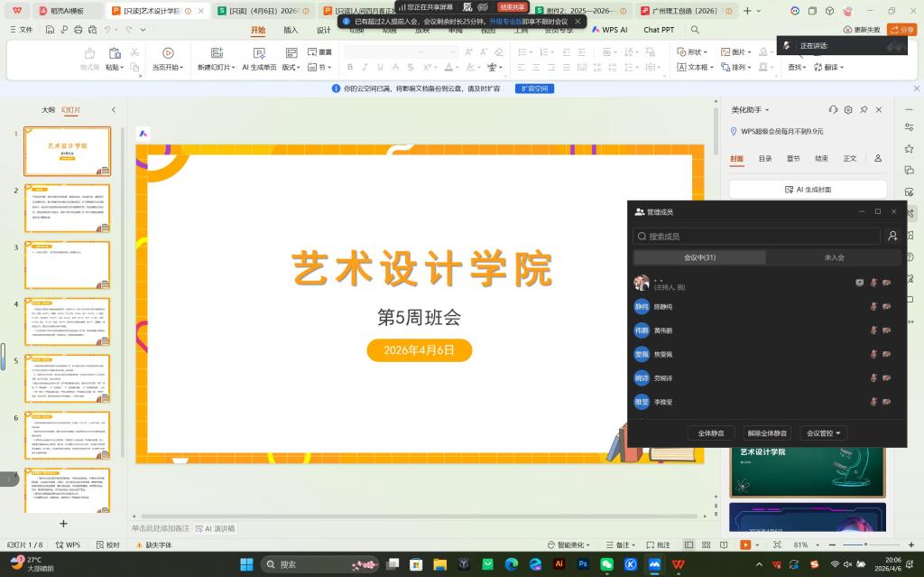Click the invite member icon beside search
Image resolution: width=924 pixels, height=577 pixels.
coord(892,237)
